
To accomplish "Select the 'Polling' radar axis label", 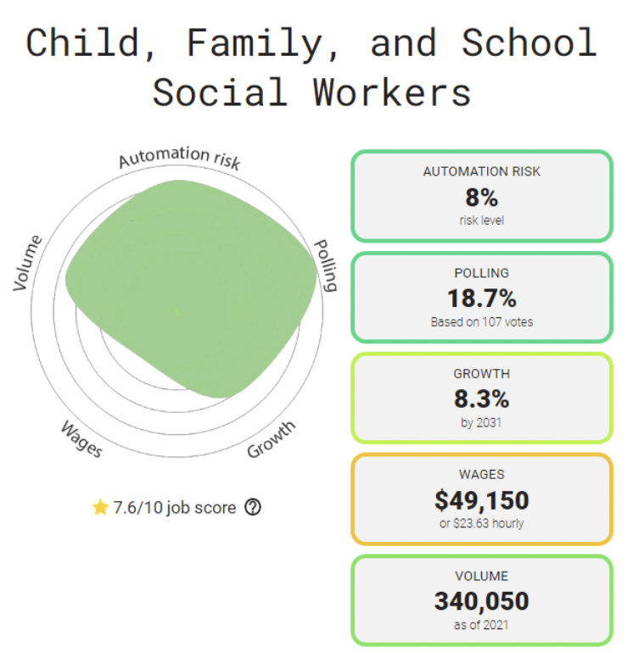I will coord(326,265).
